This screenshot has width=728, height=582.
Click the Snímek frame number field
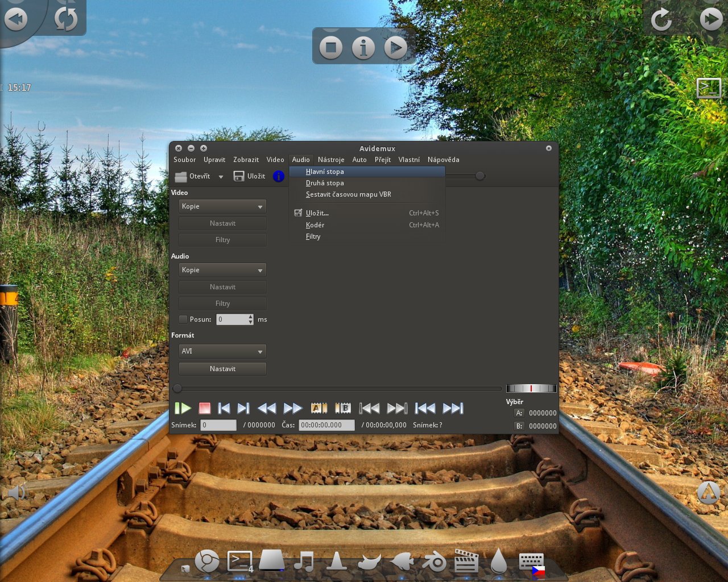tap(218, 425)
